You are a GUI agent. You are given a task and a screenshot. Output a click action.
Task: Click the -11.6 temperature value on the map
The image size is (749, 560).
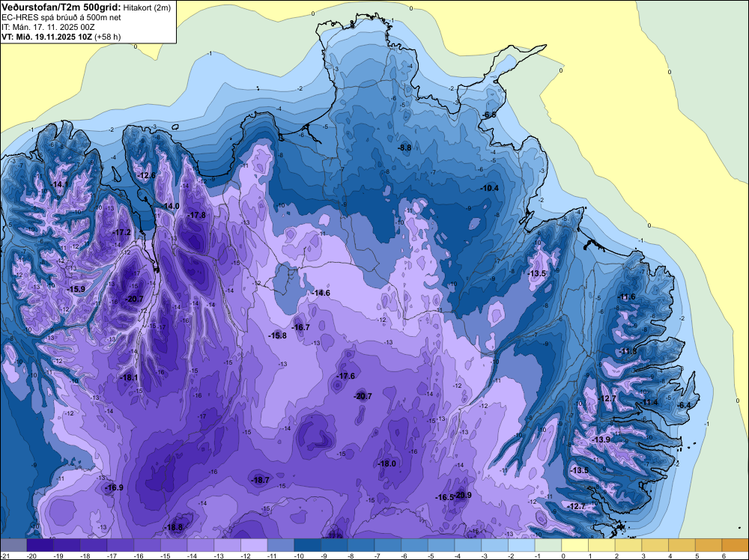click(627, 297)
